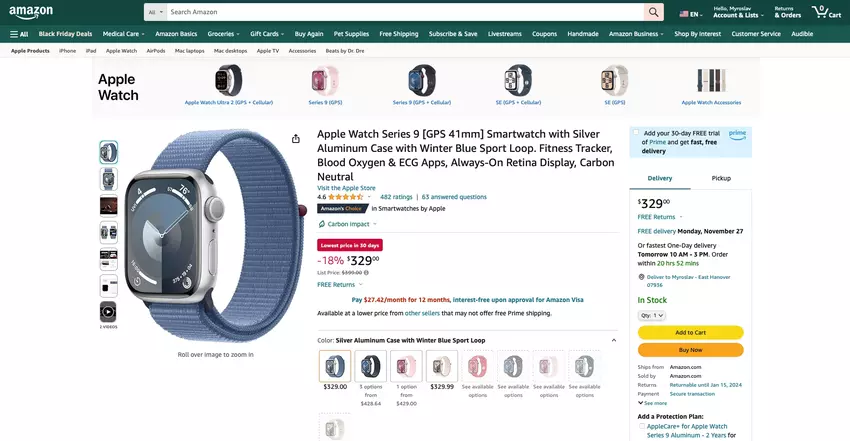Click the Add to Cart button
The image size is (850, 441).
click(x=690, y=333)
